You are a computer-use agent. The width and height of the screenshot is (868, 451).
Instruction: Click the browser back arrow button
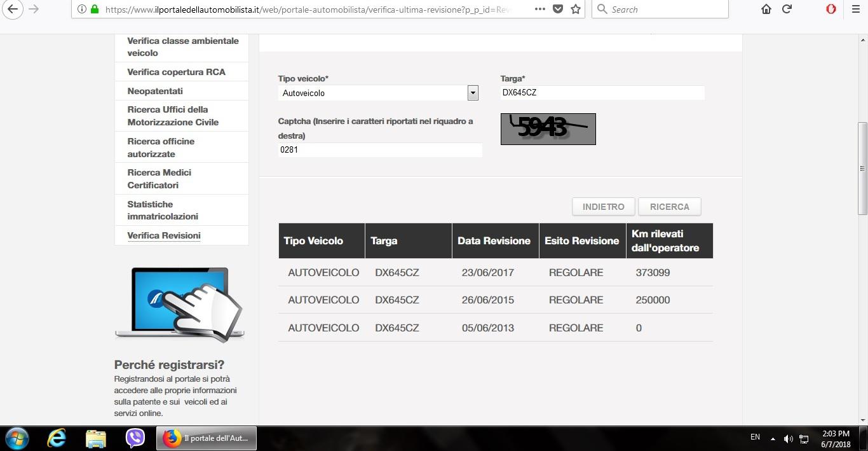click(x=12, y=9)
